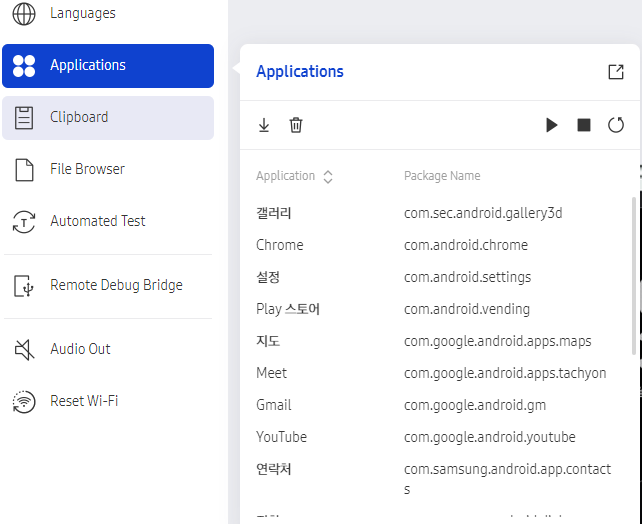
Task: Click the Automated Test cycle icon
Action: [x=24, y=222]
